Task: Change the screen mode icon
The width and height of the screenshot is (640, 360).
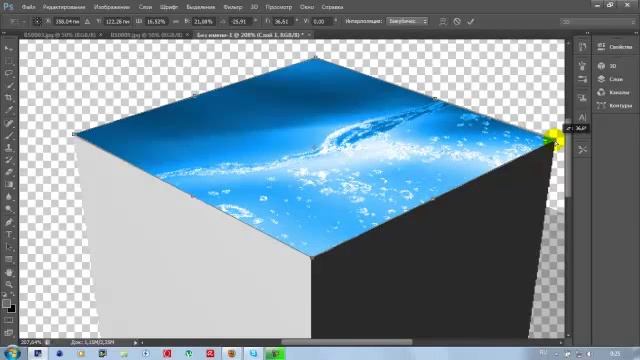Action: [x=9, y=333]
